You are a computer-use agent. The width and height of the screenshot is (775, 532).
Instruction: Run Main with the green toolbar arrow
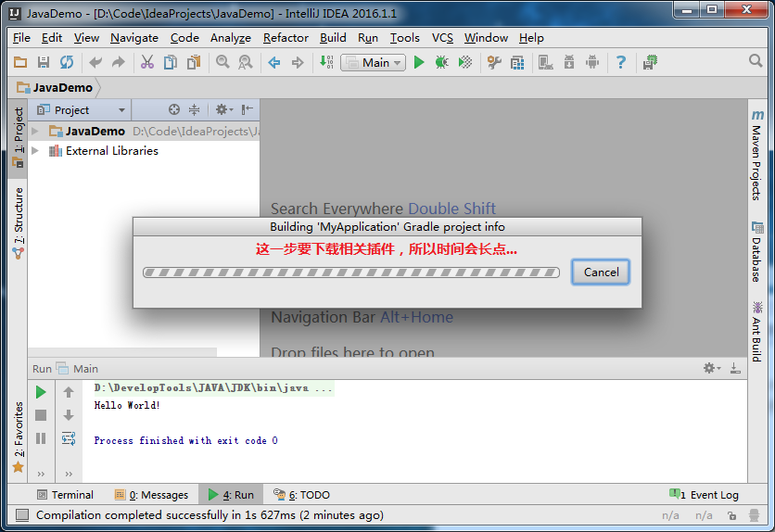(419, 62)
